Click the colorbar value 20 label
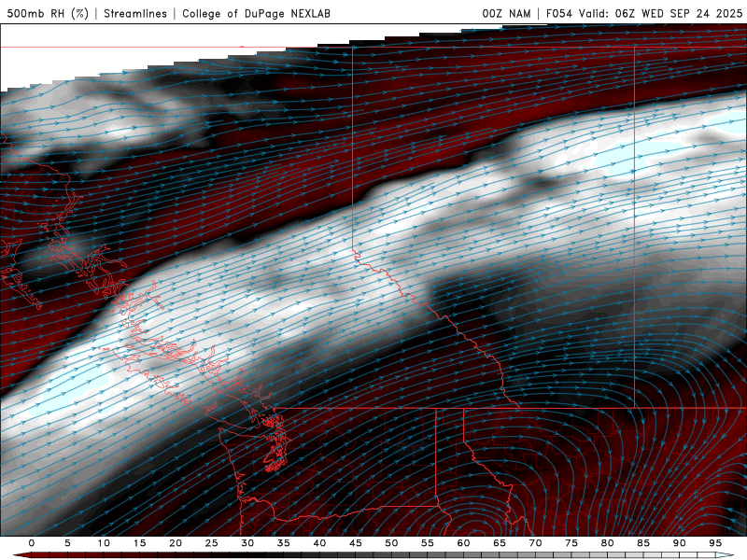The width and height of the screenshot is (747, 560). [x=176, y=543]
